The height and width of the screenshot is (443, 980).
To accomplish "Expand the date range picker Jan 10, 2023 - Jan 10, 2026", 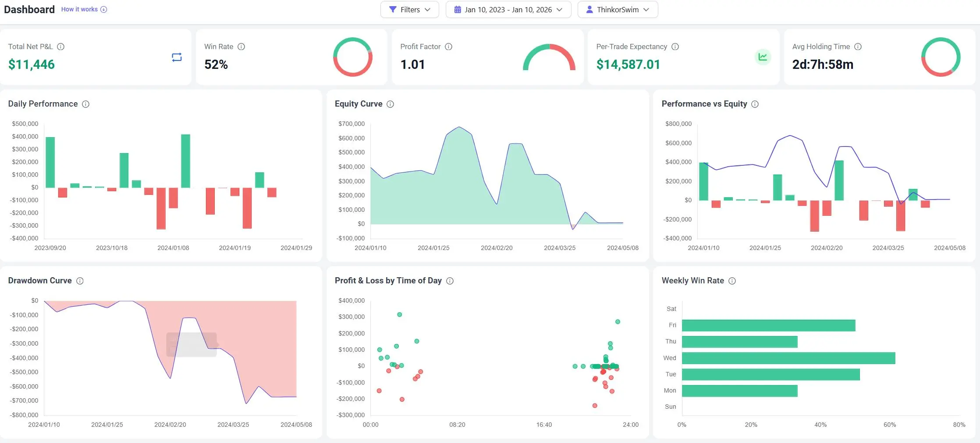I will (x=508, y=9).
